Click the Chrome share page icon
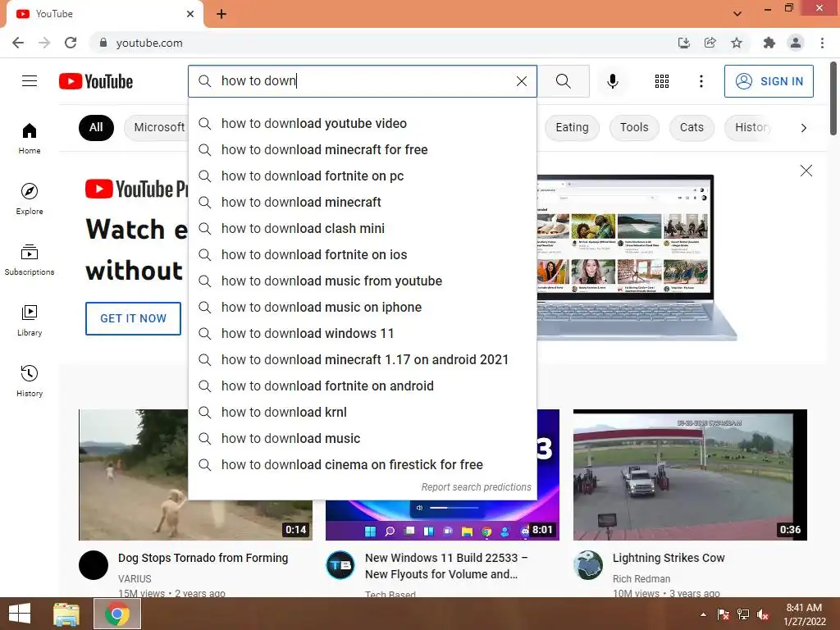The height and width of the screenshot is (630, 840). point(710,43)
